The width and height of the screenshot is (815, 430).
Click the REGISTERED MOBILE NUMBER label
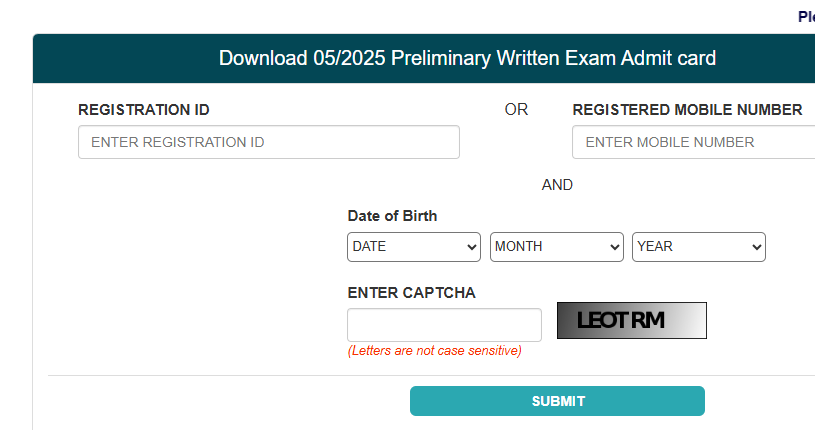click(x=687, y=110)
